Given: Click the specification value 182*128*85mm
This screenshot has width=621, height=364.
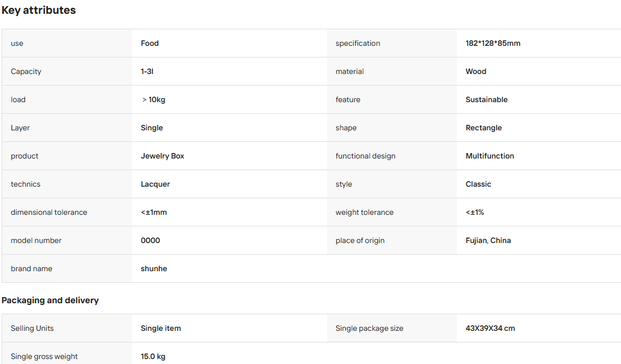Looking at the screenshot, I should [493, 43].
